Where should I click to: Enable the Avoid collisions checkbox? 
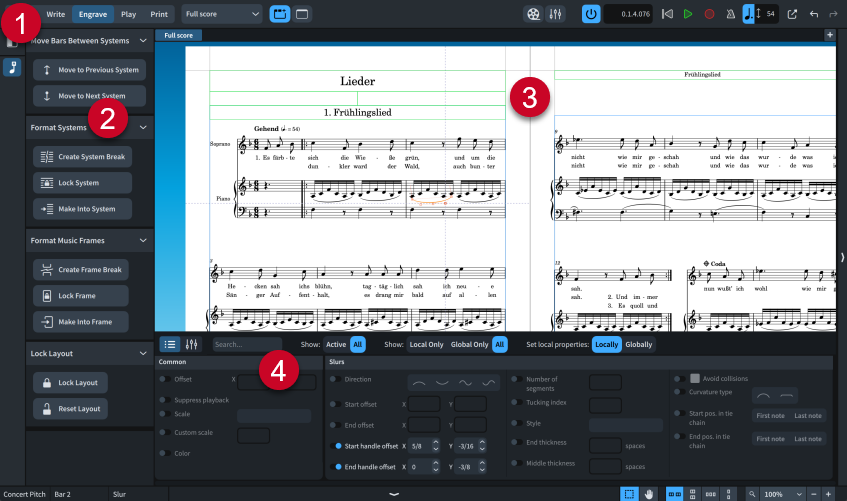[695, 379]
